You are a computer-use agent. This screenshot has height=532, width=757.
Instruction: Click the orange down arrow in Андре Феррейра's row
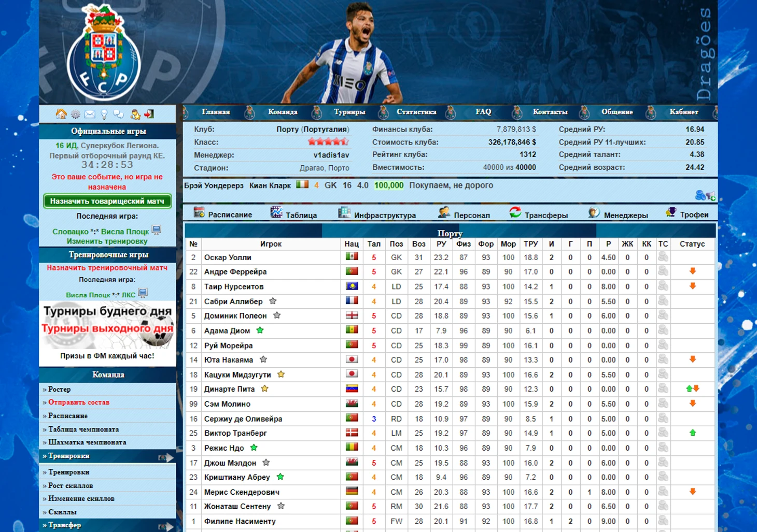[x=693, y=271]
